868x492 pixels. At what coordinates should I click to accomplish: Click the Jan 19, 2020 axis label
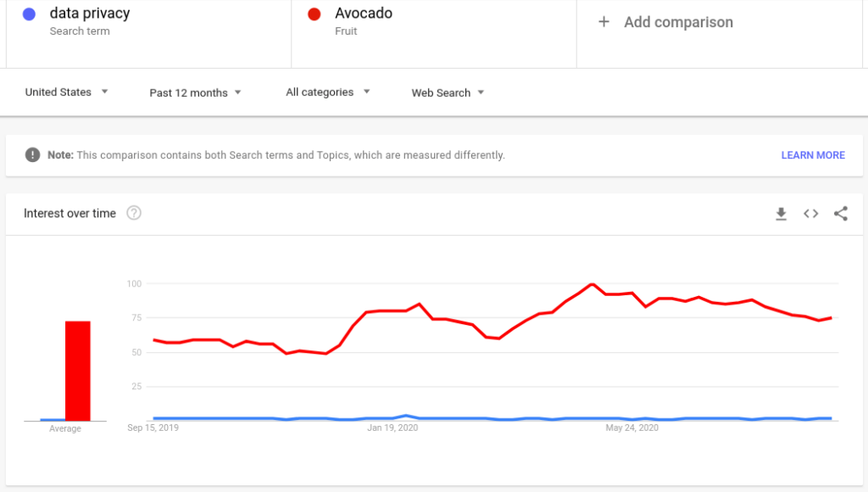[392, 428]
